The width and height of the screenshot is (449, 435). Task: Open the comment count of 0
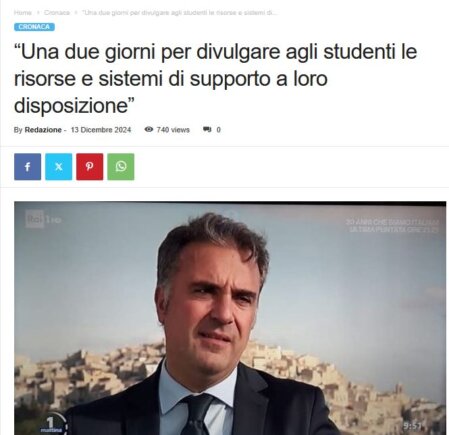click(218, 130)
